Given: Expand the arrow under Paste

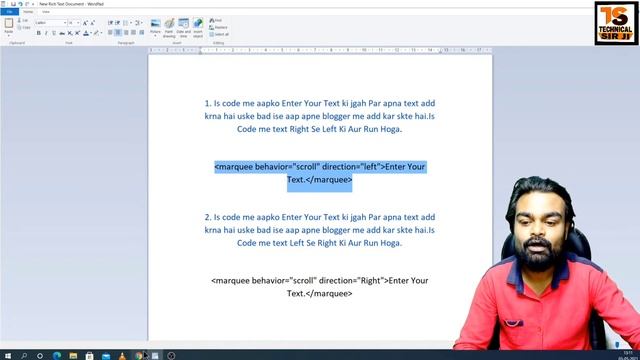Looking at the screenshot, I should pos(9,36).
